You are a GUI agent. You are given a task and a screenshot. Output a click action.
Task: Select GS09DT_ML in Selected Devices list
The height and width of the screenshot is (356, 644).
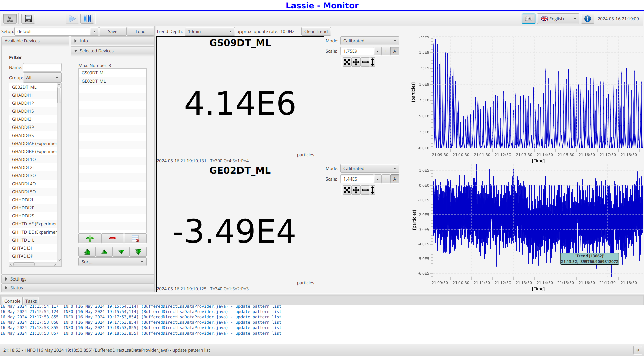point(112,73)
